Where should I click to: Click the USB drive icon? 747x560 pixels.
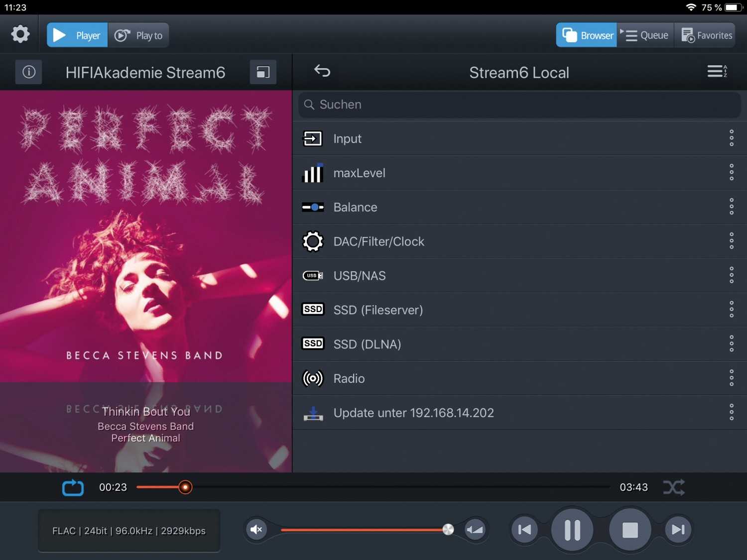[x=313, y=276]
